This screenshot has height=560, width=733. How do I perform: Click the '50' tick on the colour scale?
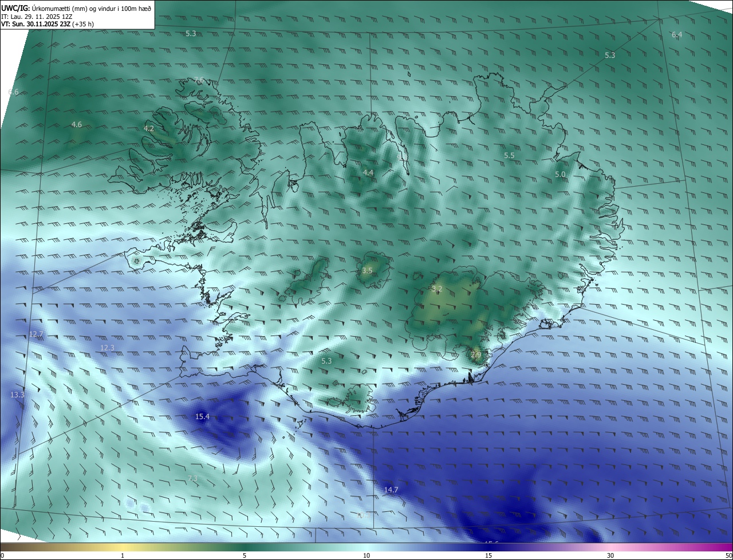(728, 556)
